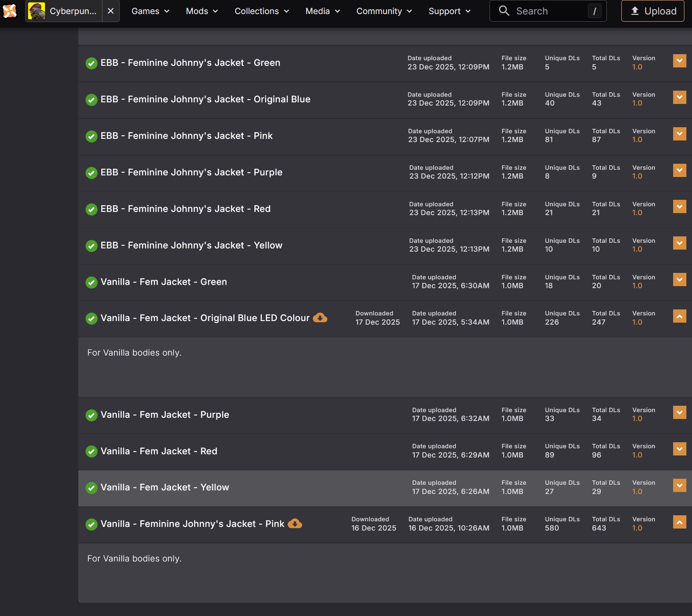Image resolution: width=692 pixels, height=616 pixels.
Task: Click the slash shortcut key in Search
Action: click(x=594, y=11)
